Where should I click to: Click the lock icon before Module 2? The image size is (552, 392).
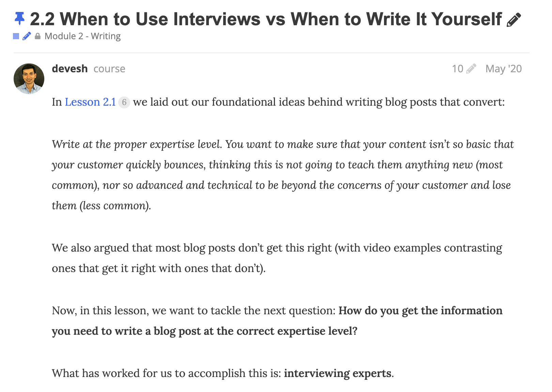click(38, 36)
